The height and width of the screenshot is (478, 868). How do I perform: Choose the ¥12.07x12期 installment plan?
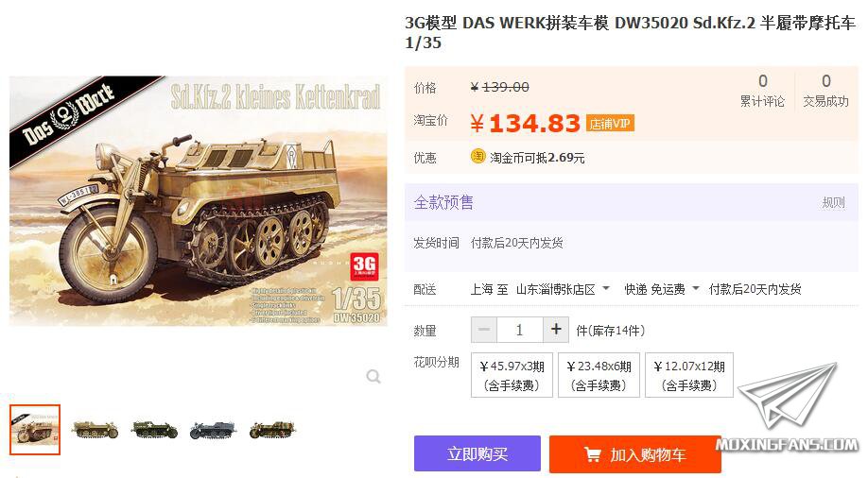(689, 375)
